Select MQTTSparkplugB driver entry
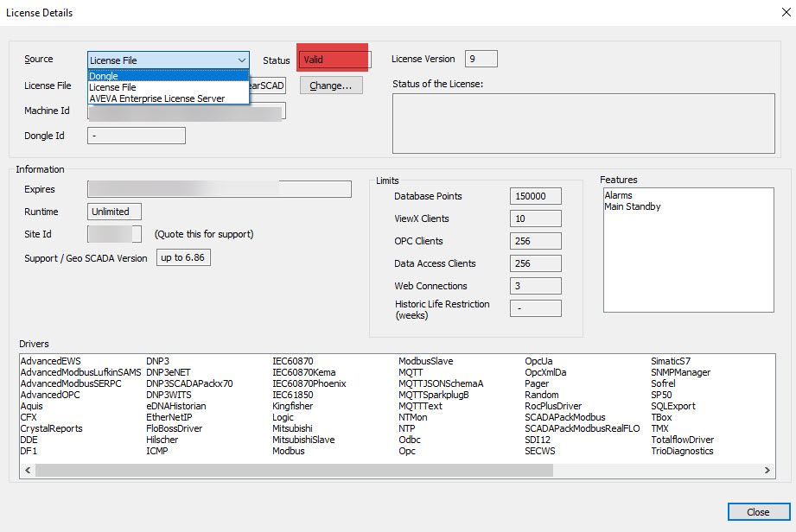The width and height of the screenshot is (796, 532). (434, 395)
